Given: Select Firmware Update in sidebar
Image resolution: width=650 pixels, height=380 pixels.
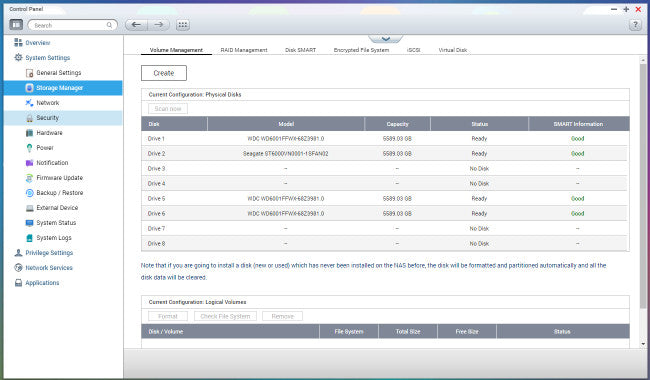Looking at the screenshot, I should tap(60, 178).
